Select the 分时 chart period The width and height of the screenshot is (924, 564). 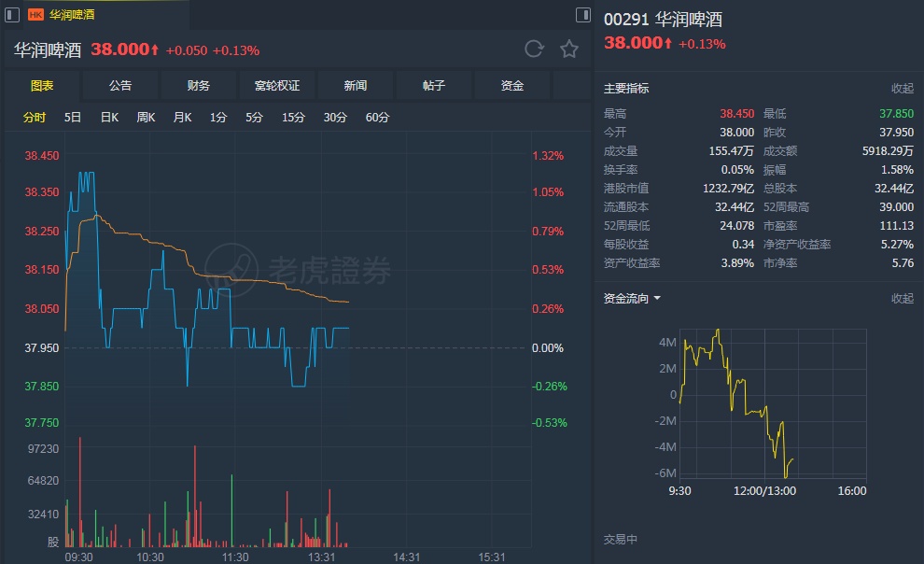pos(35,118)
